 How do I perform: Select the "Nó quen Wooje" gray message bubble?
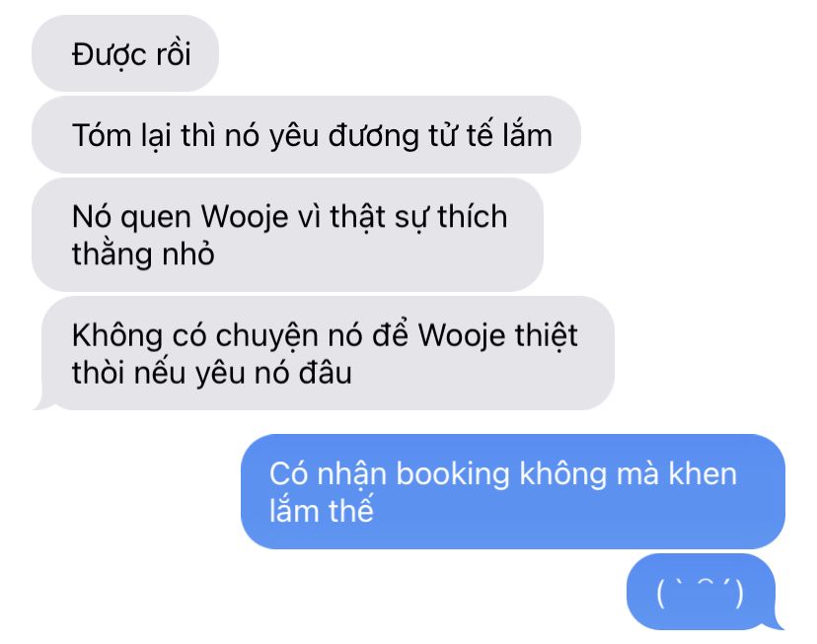pos(287,235)
